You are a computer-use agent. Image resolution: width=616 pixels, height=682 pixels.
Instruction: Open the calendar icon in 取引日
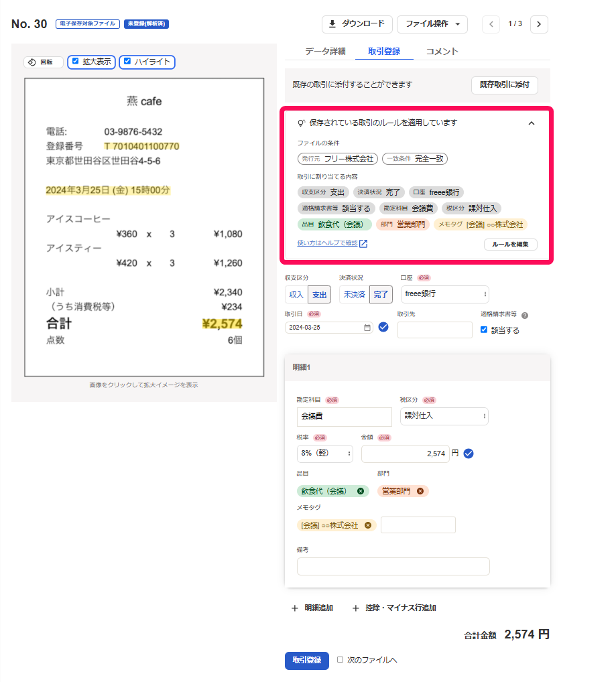point(367,328)
